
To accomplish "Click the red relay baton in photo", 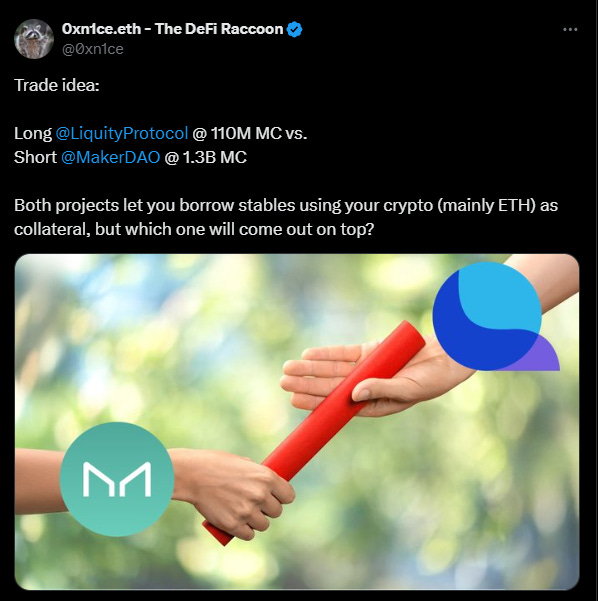I will click(314, 431).
